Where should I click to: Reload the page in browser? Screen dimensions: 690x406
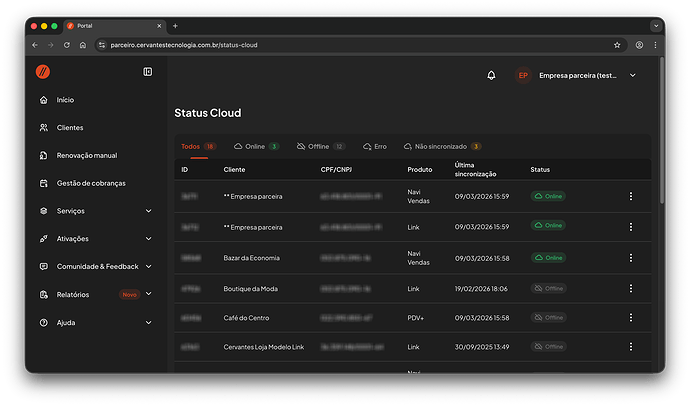tap(66, 45)
